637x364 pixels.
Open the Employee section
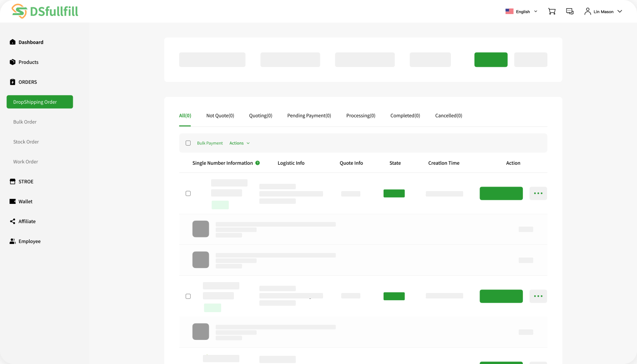12,241
